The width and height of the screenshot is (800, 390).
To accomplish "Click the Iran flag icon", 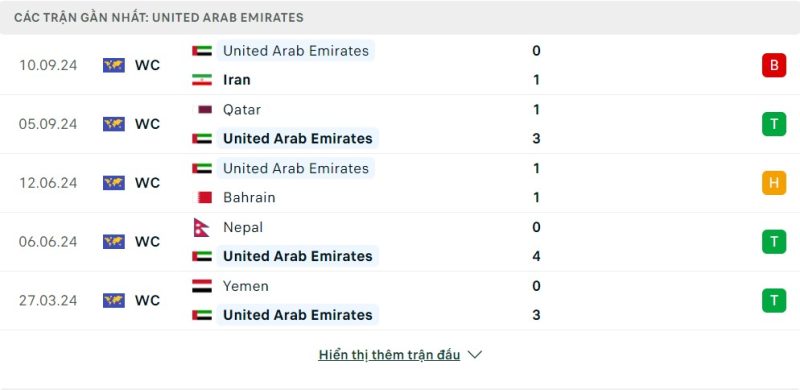I will (202, 80).
